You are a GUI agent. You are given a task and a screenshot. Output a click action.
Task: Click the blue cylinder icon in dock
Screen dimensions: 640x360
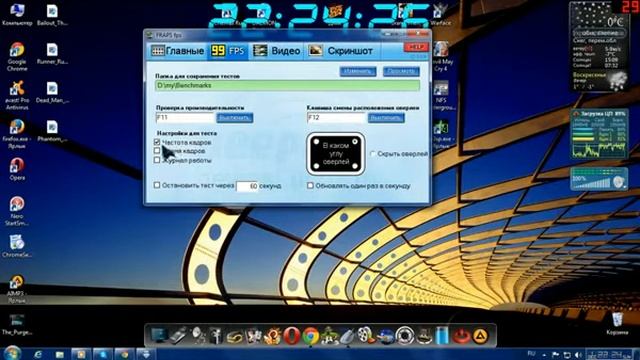442,336
